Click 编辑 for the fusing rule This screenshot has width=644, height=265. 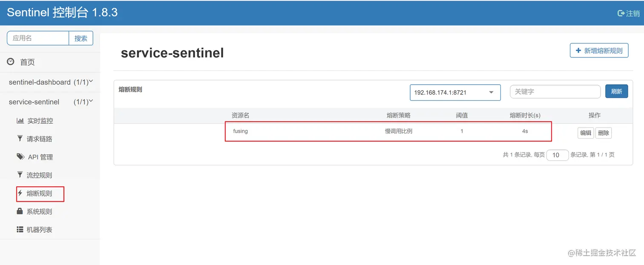pos(586,133)
